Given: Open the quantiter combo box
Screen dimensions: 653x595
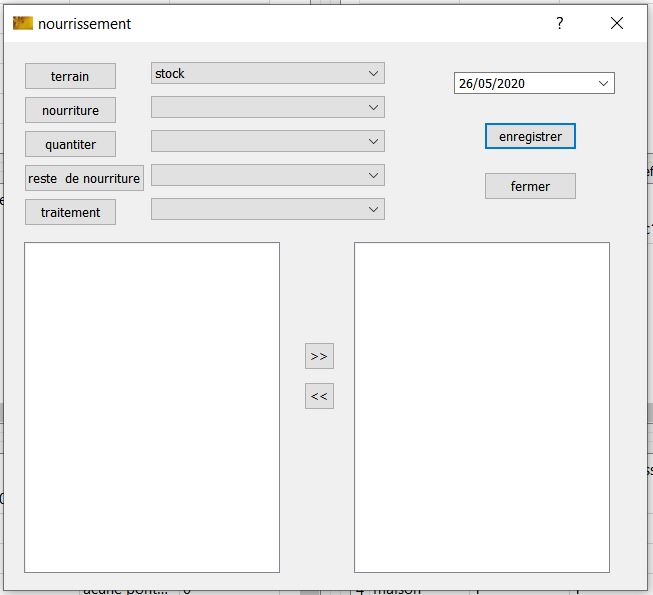Looking at the screenshot, I should pyautogui.click(x=267, y=141).
